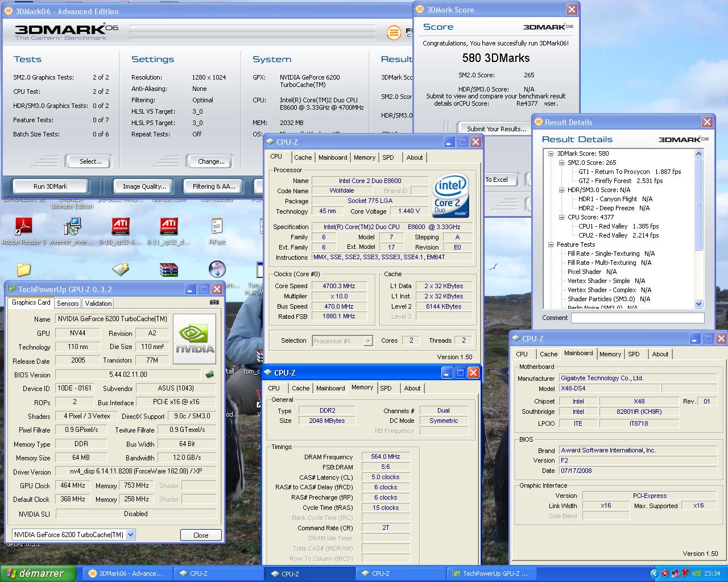Click the Result Details vertical scrollbar thumb
Screen dimensions: 728x582
click(x=699, y=205)
